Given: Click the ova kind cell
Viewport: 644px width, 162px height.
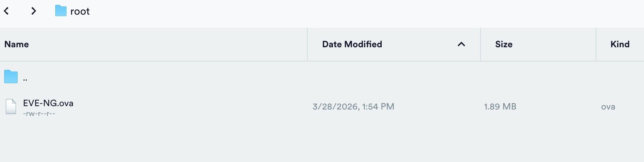Looking at the screenshot, I should (x=608, y=107).
